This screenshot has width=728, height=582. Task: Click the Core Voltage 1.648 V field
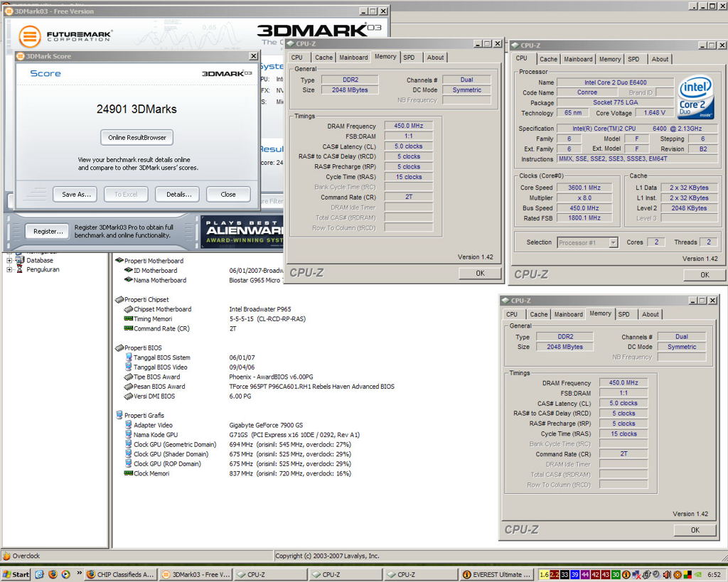[654, 113]
